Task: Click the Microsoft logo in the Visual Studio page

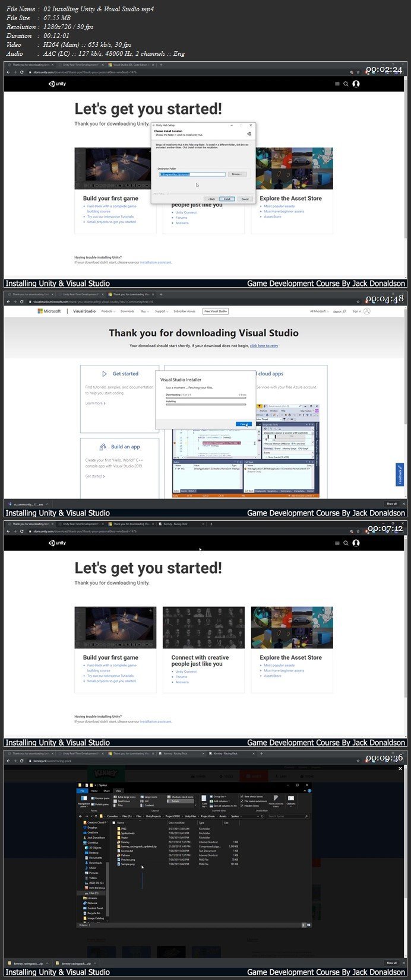Action: [49, 311]
